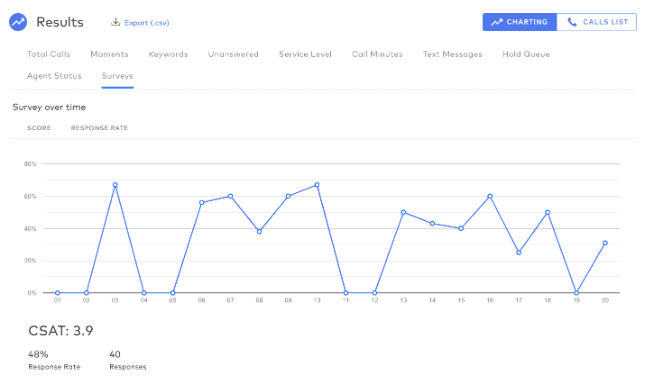Show the Response Rate chart
The image size is (662, 384).
(x=99, y=128)
